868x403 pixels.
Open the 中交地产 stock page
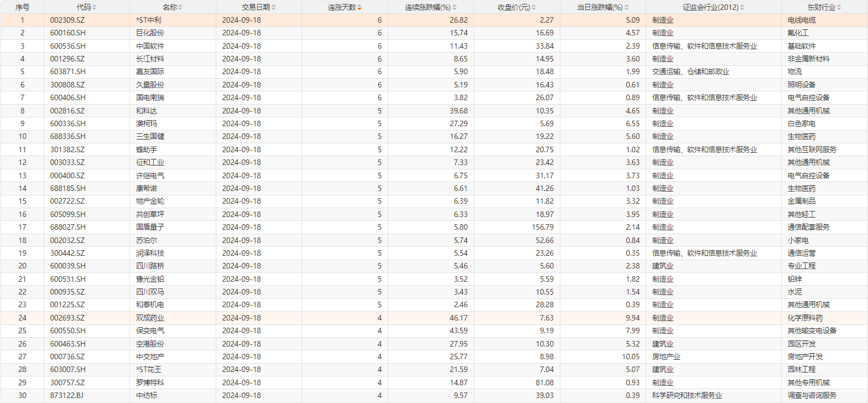click(x=150, y=356)
